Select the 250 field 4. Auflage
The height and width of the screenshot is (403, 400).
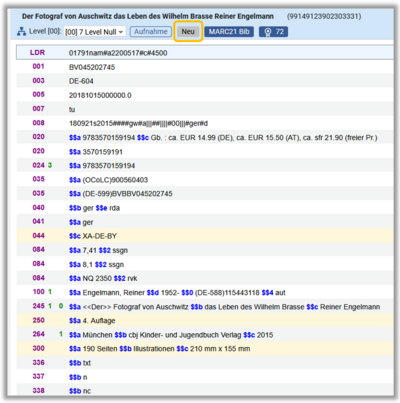205,320
